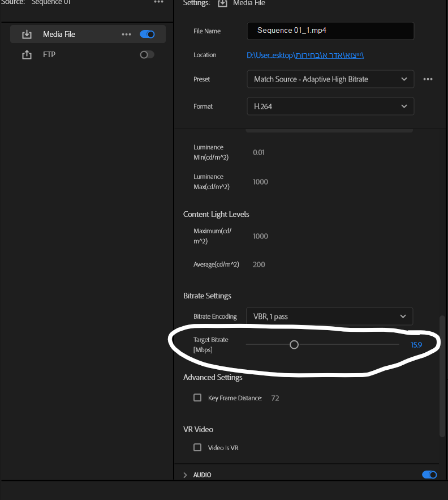Enable the FTP destination toggle
This screenshot has height=500, width=448.
(147, 55)
